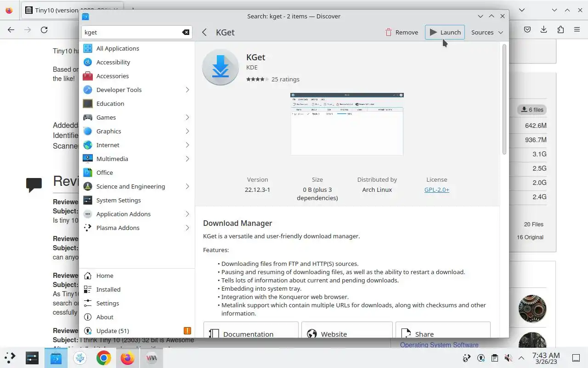Expand Application Addons subcategories arrow
This screenshot has width=588, height=368.
point(187,214)
